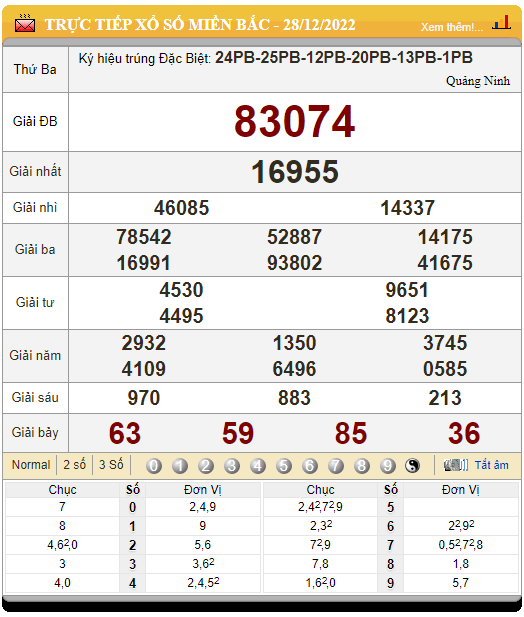The height and width of the screenshot is (617, 524).
Task: Open the bar chart statistics icon
Action: coord(502,22)
